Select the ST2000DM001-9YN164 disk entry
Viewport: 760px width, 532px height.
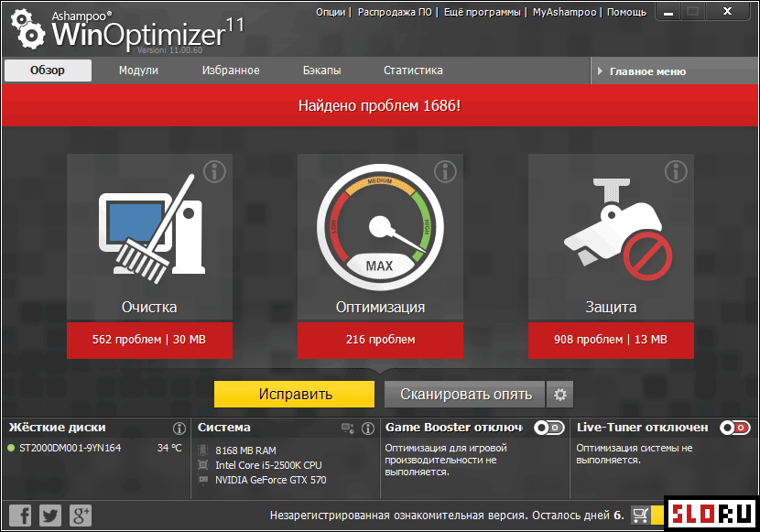point(71,448)
